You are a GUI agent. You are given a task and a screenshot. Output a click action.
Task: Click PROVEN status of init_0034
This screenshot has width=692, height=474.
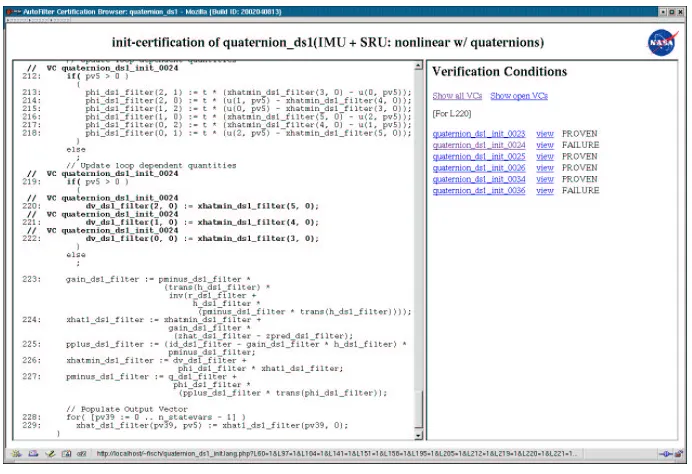point(579,180)
